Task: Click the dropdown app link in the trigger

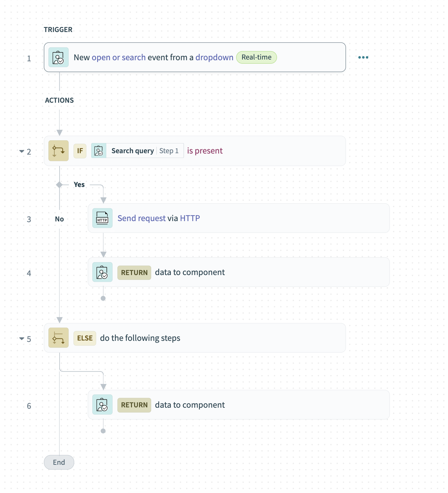Action: pos(214,57)
